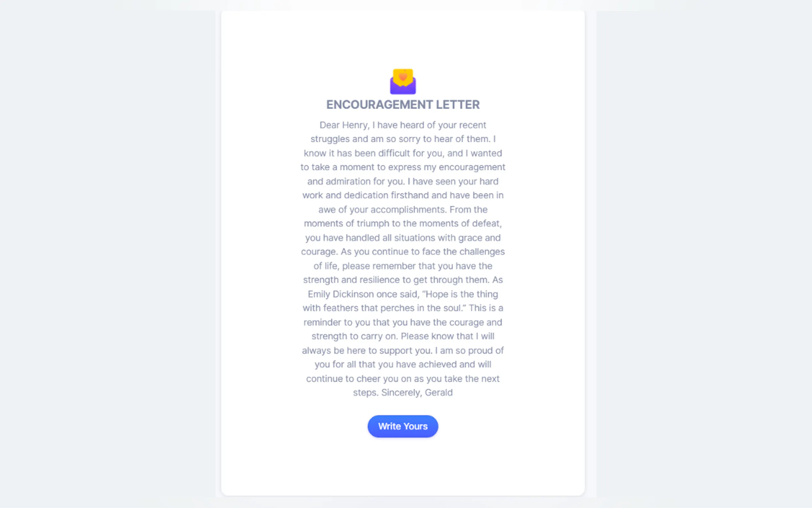Screen dimensions: 812x508
Task: Click the word "struggles" in the letter
Action: 330,139
